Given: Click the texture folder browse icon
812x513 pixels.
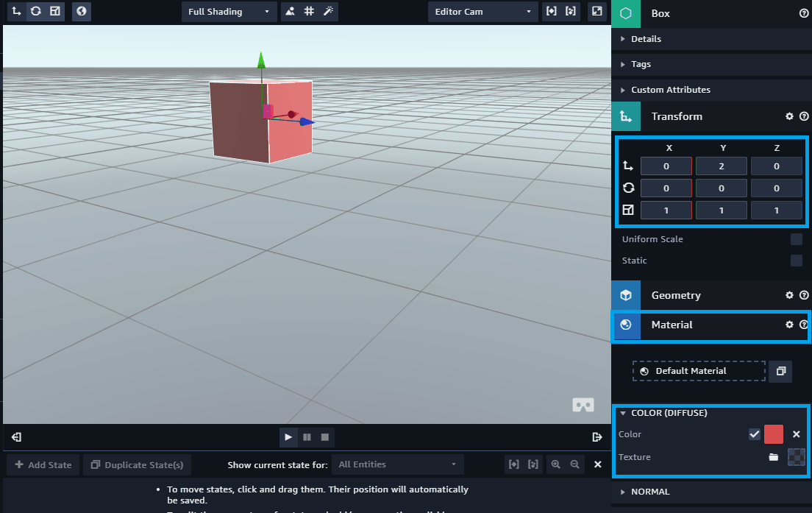Looking at the screenshot, I should click(773, 457).
